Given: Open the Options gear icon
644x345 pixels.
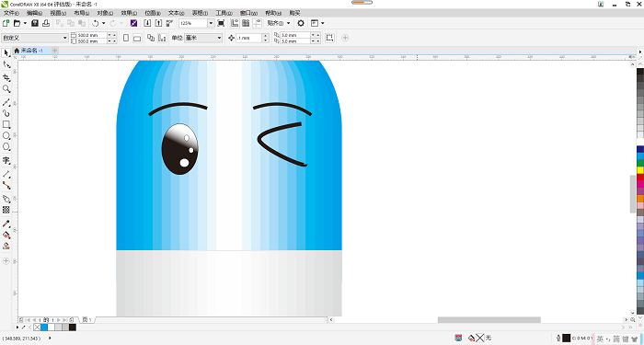Looking at the screenshot, I should click(301, 23).
